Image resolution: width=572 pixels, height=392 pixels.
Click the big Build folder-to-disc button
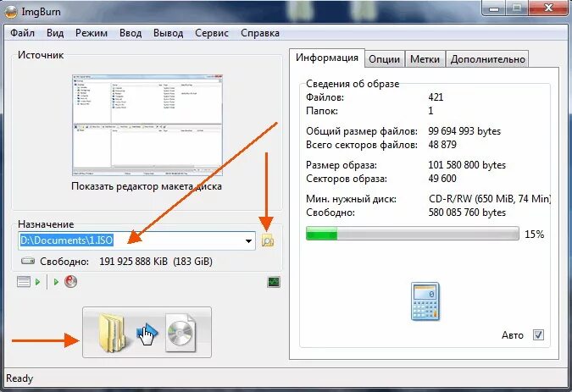pyautogui.click(x=147, y=332)
